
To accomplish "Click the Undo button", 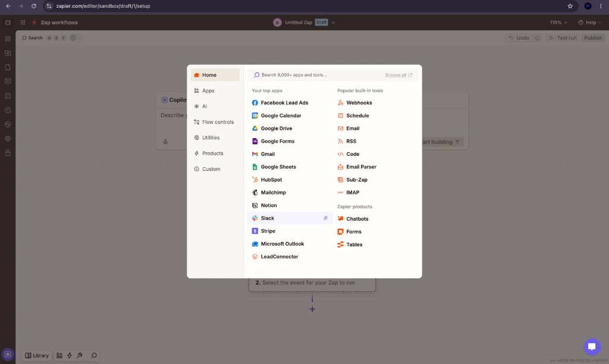I will [519, 38].
